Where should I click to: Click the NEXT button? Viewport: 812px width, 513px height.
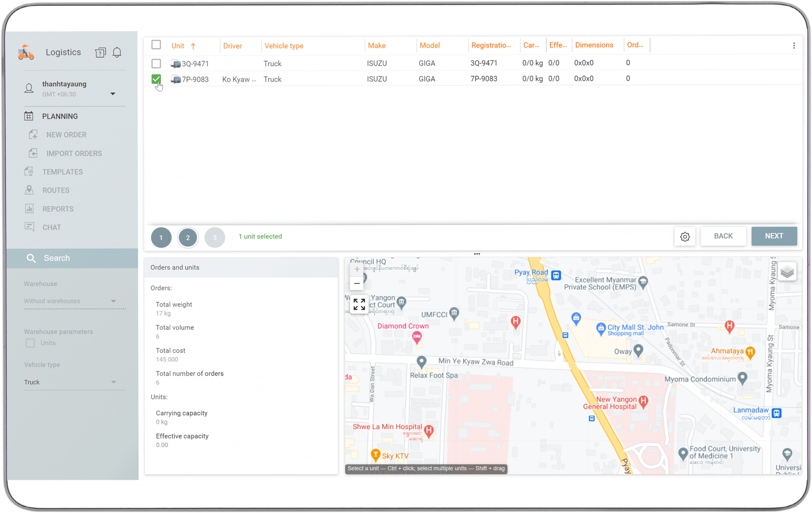pos(774,236)
